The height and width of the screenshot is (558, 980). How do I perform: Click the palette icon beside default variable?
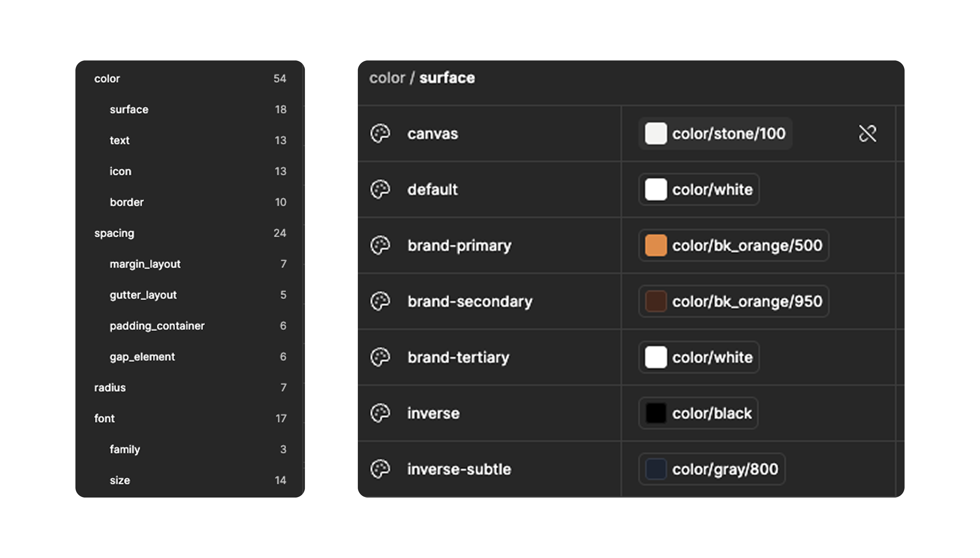[380, 189]
